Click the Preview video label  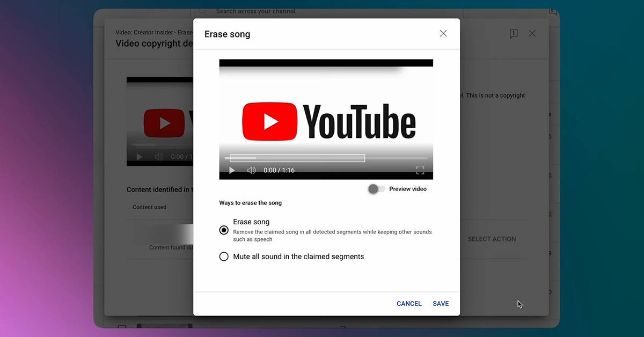(x=408, y=189)
